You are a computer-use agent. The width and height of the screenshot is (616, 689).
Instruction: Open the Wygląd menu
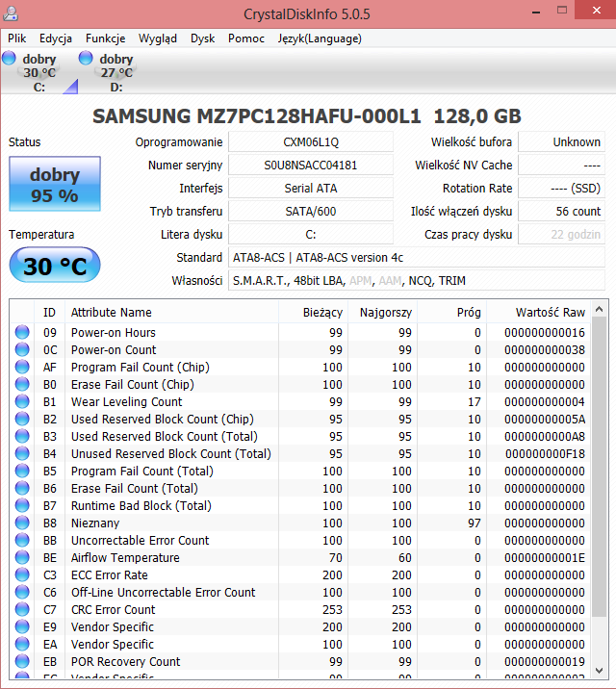tap(158, 38)
